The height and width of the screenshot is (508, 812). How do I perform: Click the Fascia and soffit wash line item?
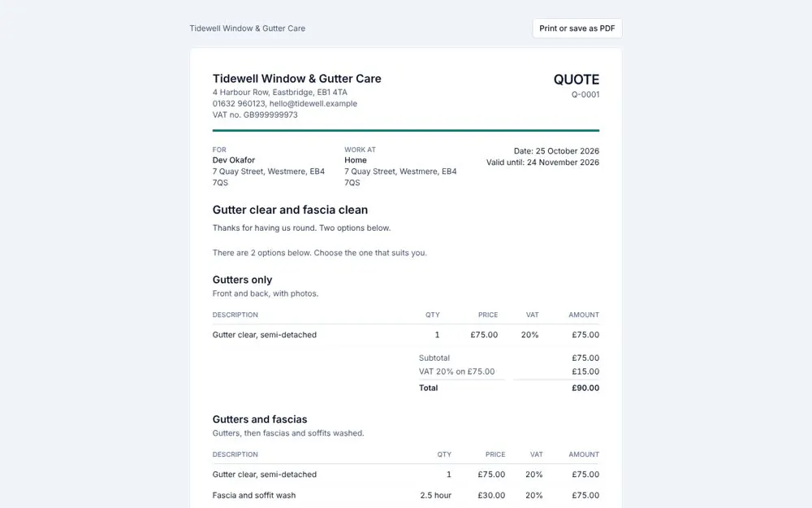click(253, 496)
